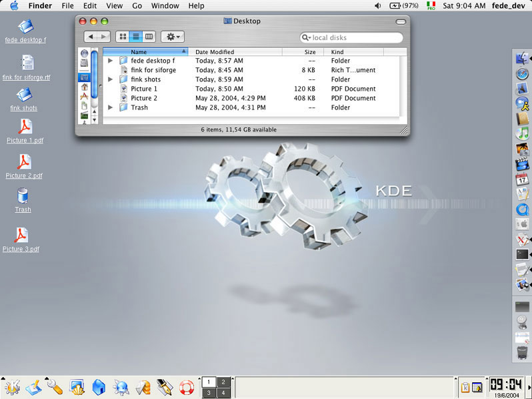Open Terminal from the Dock
532x399 pixels.
coord(522,254)
